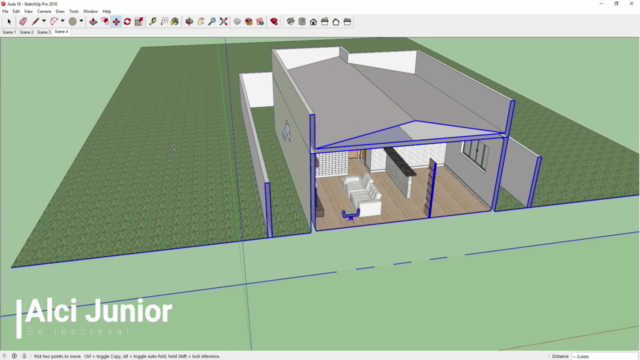Image resolution: width=640 pixels, height=360 pixels.
Task: Switch to Scene 1 tab
Action: tap(9, 32)
